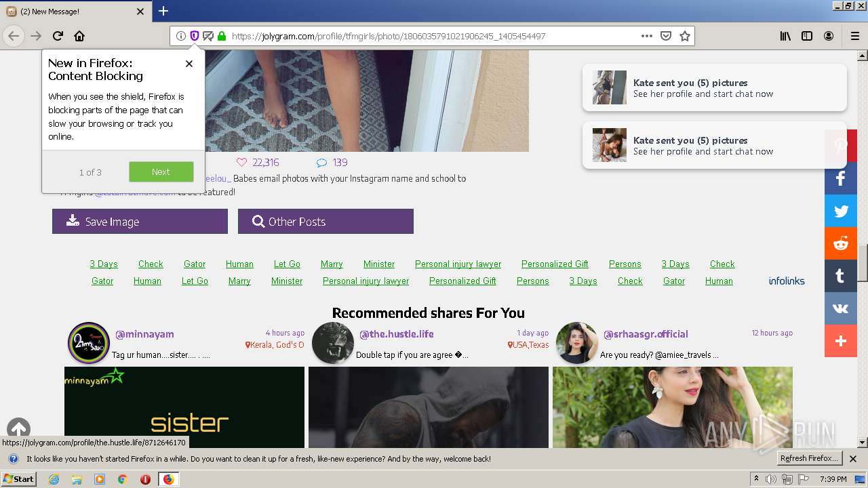Click the Save Image button

(x=140, y=221)
